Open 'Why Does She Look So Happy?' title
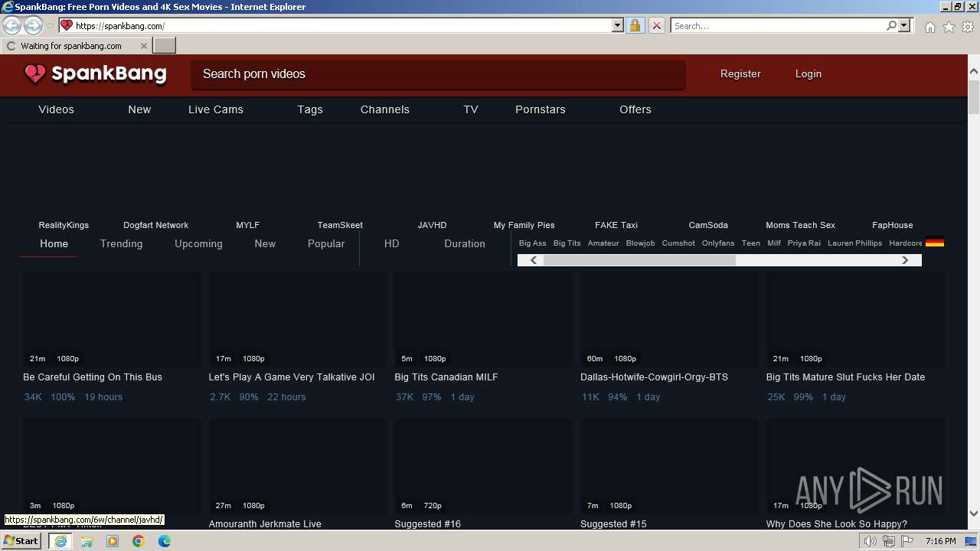 pos(837,524)
